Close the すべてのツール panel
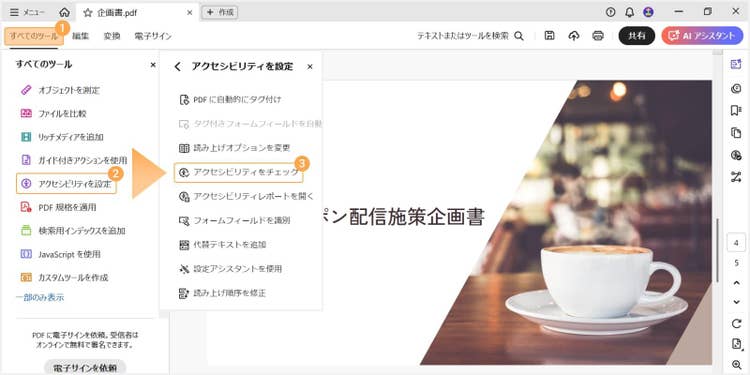This screenshot has width=750, height=375. click(153, 65)
